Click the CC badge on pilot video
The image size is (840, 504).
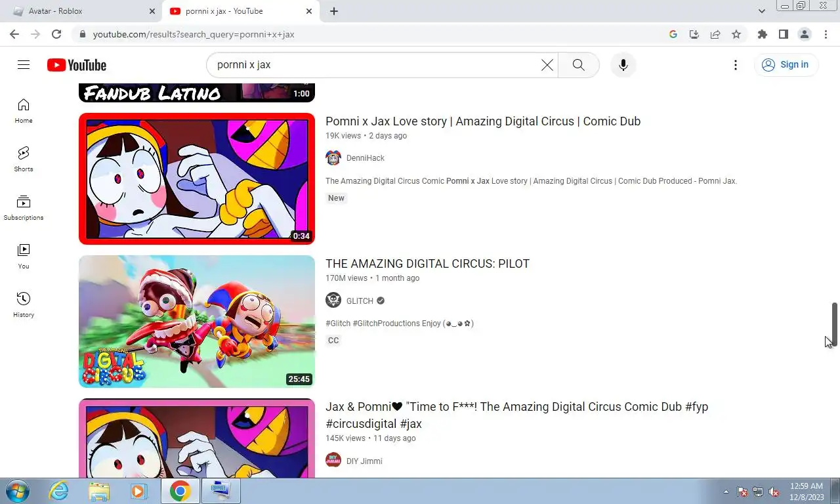(x=333, y=341)
